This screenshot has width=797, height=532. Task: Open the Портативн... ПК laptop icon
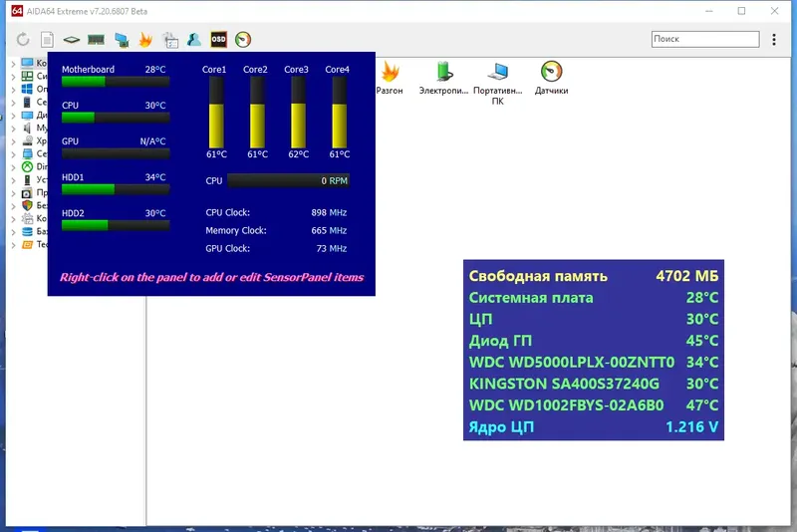coord(498,72)
